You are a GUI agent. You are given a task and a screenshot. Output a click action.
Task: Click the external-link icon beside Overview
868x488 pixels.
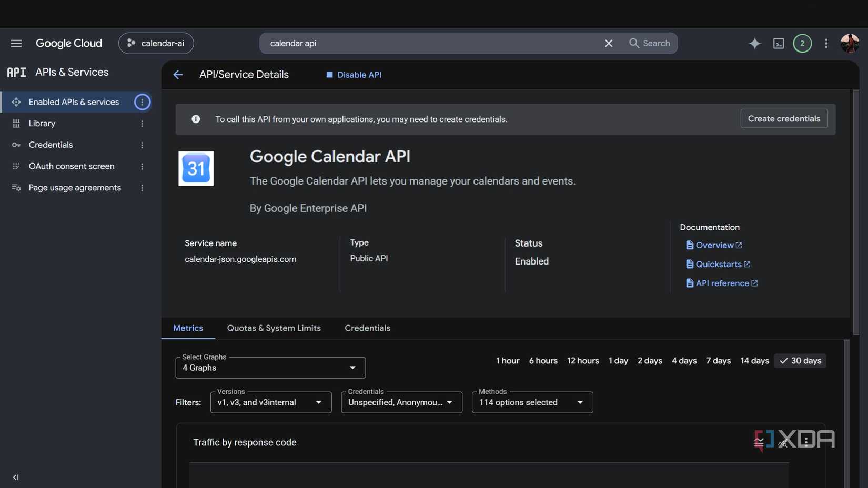[x=739, y=245]
